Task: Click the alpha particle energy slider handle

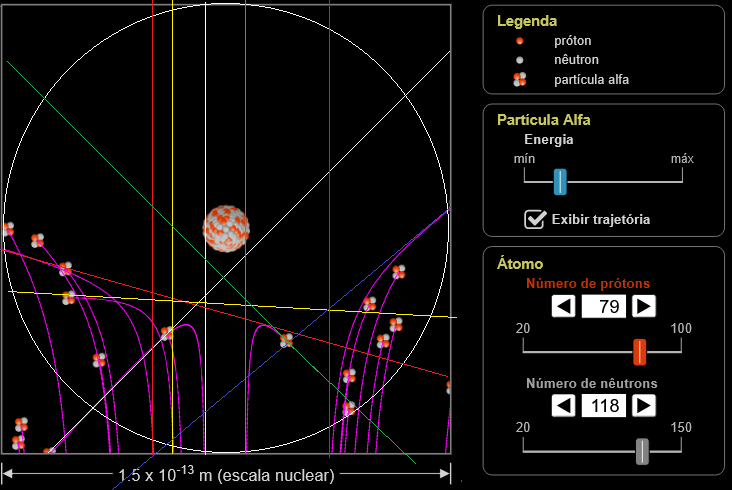Action: point(560,181)
